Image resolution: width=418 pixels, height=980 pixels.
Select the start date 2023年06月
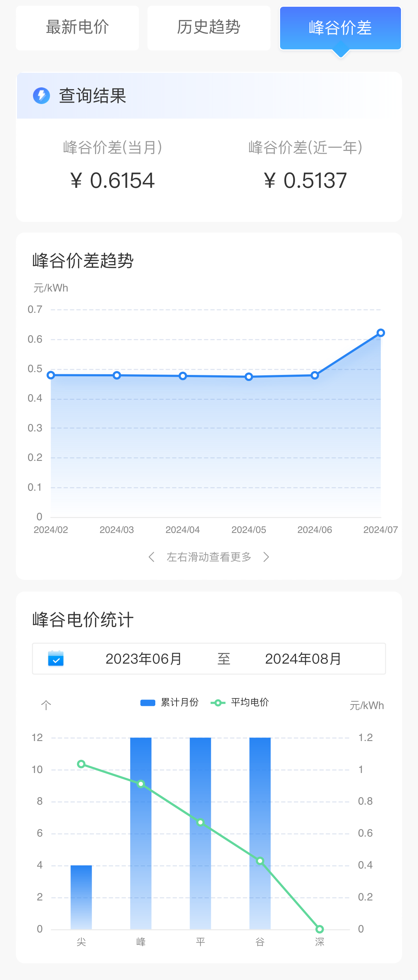(x=144, y=659)
